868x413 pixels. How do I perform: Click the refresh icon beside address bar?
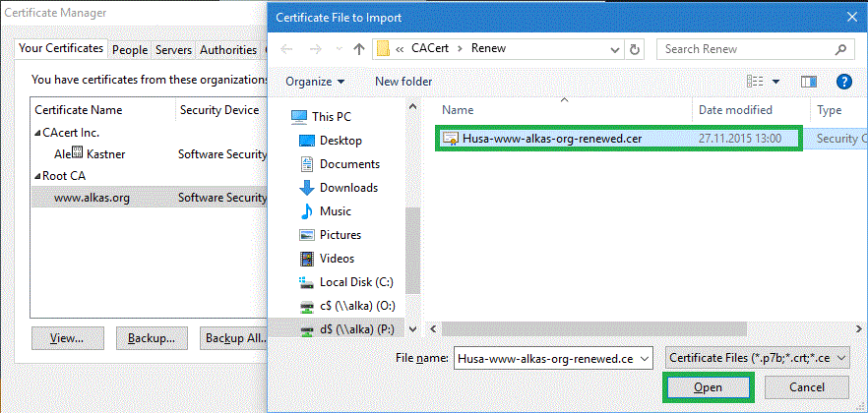point(635,48)
